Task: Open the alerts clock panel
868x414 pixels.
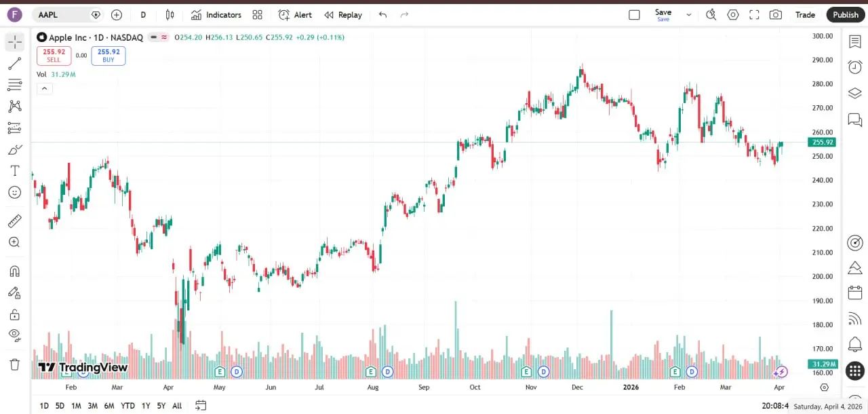Action: point(855,67)
